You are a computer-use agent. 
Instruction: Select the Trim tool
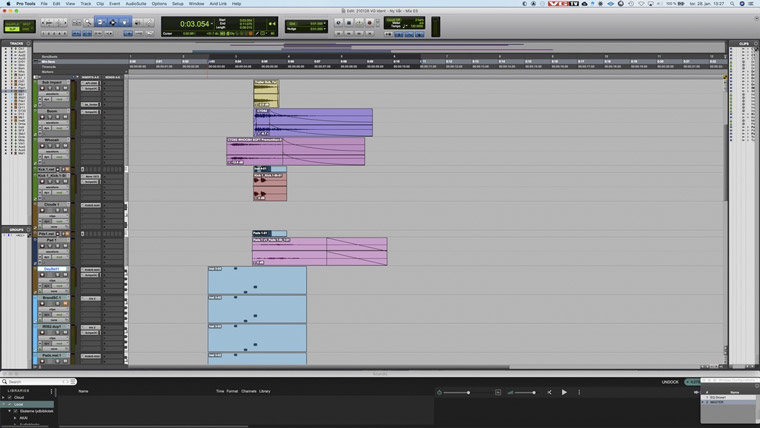pyautogui.click(x=100, y=22)
